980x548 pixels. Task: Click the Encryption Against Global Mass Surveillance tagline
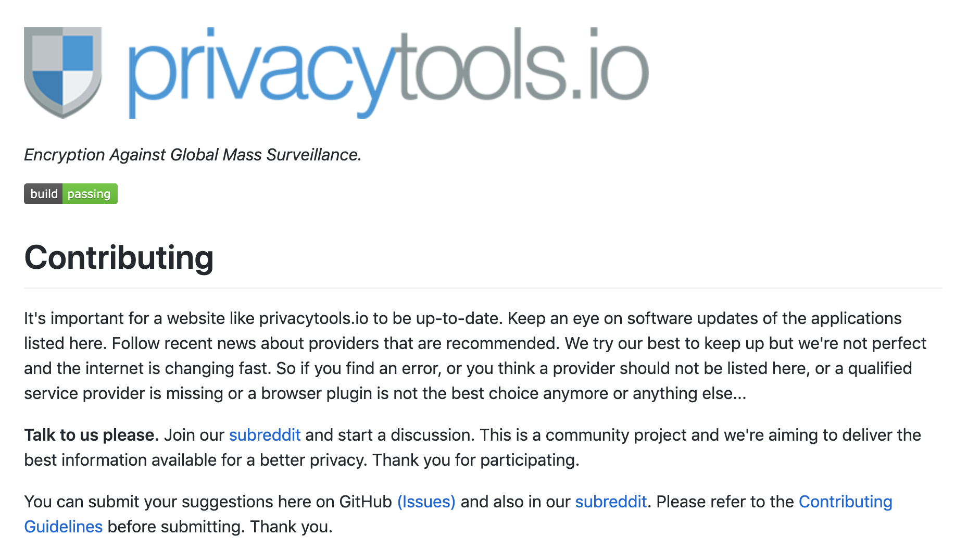point(193,155)
